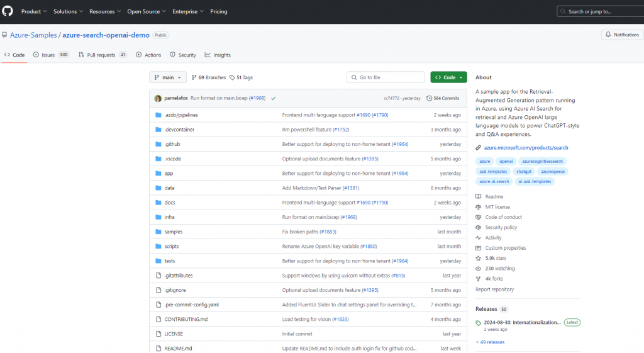
Task: Click the magnifier icon in Go to file
Action: [354, 77]
